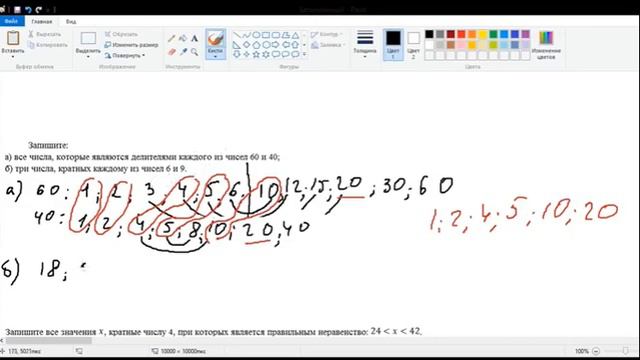Choose the polygon shape
The height and width of the screenshot is (360, 640).
pos(286,36)
